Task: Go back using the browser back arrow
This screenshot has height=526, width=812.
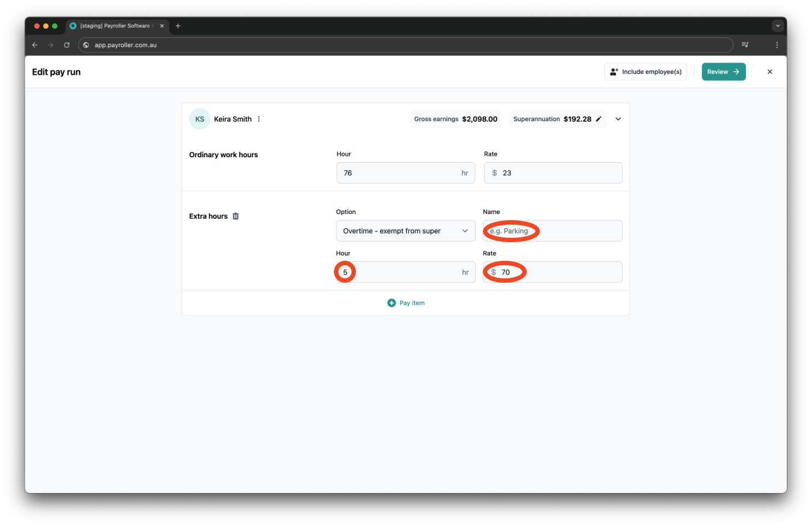Action: (x=35, y=45)
